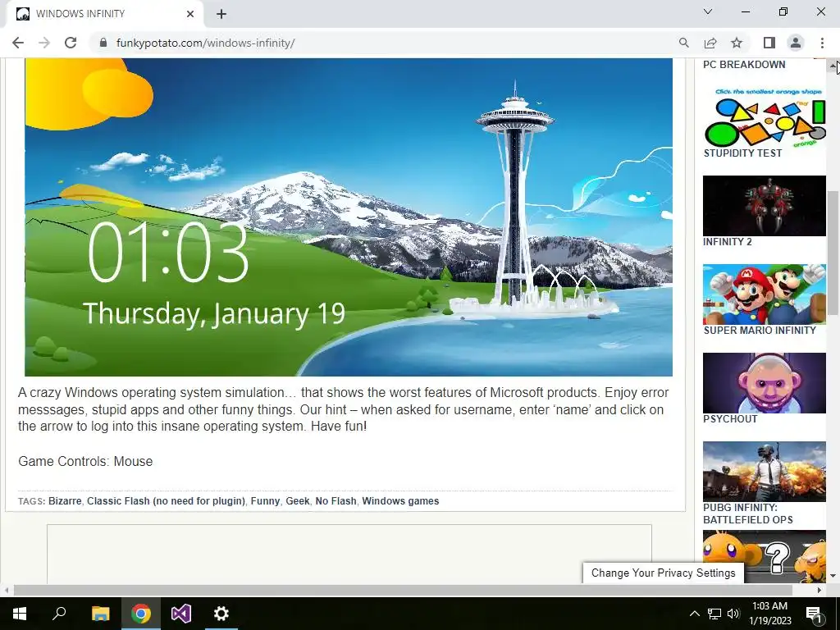840x630 pixels.
Task: Click horizontal scrollbar left arrow
Action: tap(7, 590)
